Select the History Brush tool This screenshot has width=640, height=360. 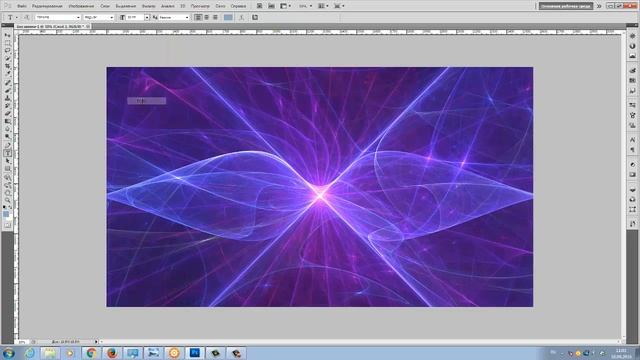(x=7, y=106)
